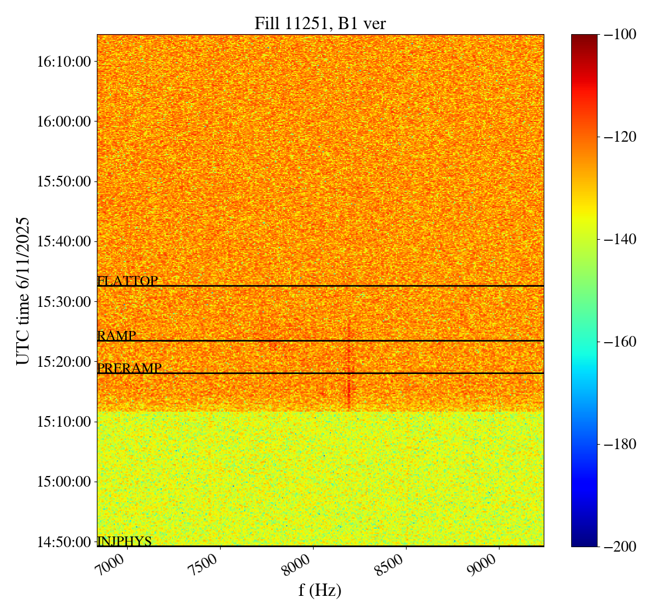Image resolution: width=672 pixels, height=616 pixels.
Task: Click the f (Hz) x-axis label
Action: (x=320, y=590)
